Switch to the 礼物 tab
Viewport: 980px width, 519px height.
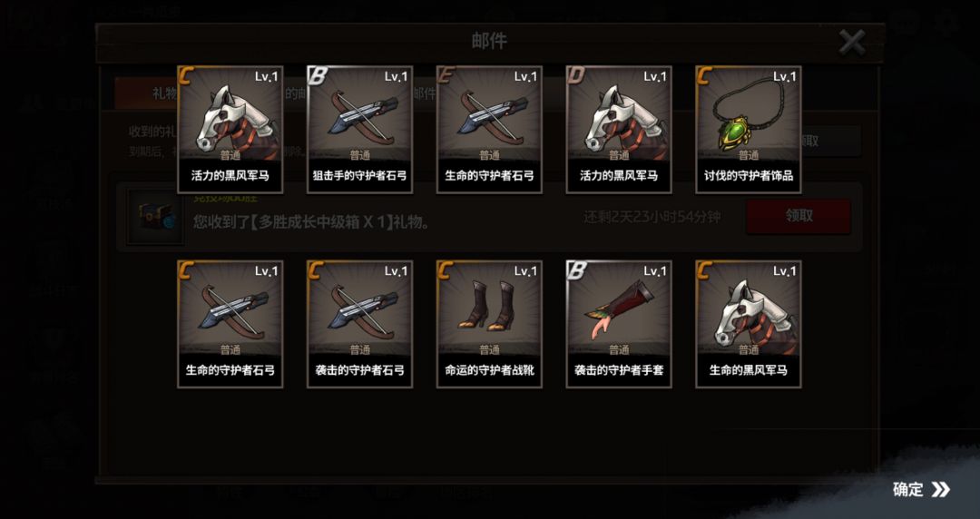147,93
